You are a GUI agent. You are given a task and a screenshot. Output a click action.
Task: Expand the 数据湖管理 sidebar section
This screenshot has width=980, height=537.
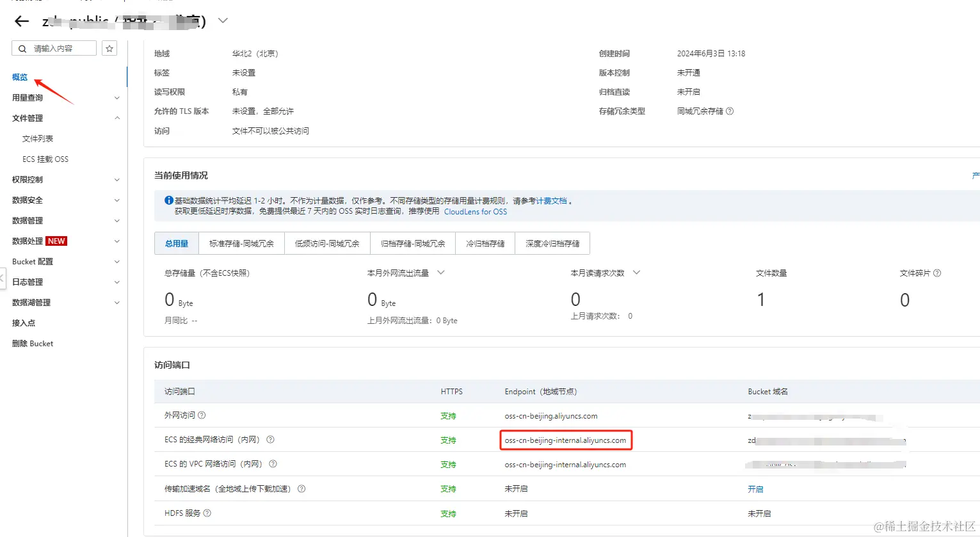65,303
